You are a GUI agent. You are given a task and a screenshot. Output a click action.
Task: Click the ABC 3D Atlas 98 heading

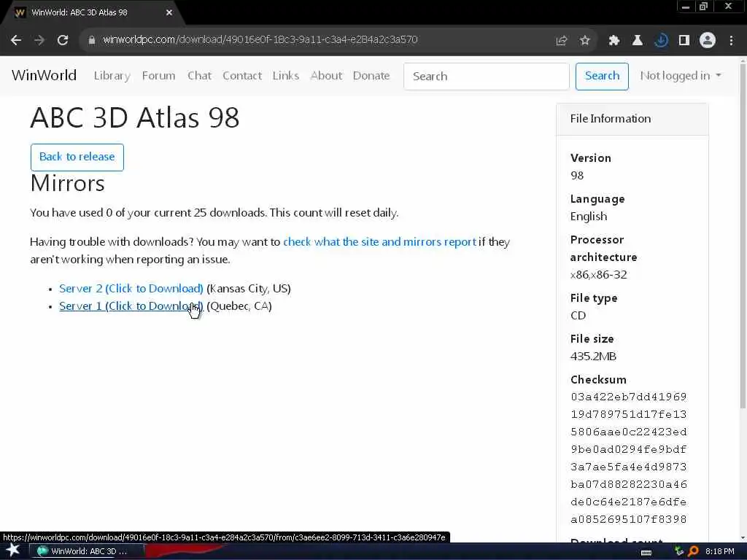135,117
